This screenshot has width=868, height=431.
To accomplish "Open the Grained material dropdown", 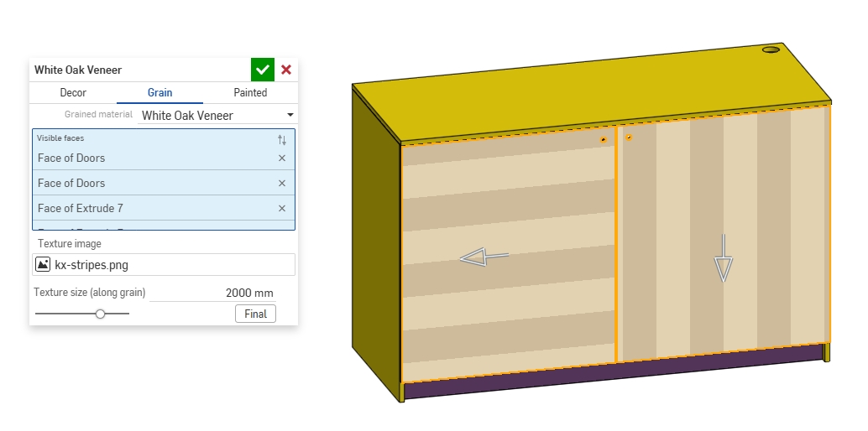I will tap(217, 115).
